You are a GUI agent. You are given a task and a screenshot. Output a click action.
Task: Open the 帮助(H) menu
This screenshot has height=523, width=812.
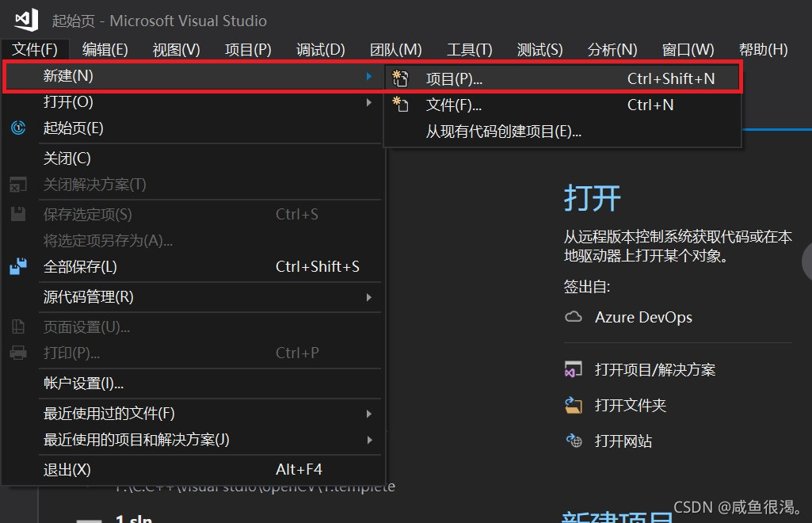[x=764, y=50]
